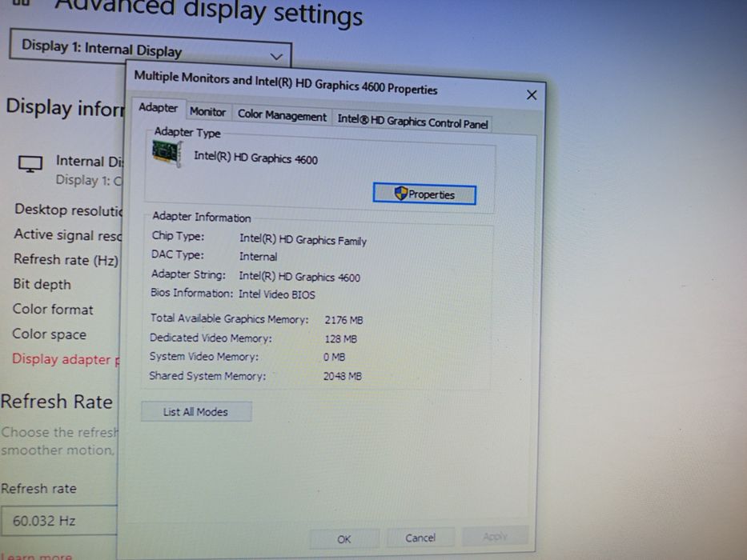Expand the 60.032 Hz refresh rate dropdown
Image resolution: width=747 pixels, height=560 pixels.
[x=58, y=521]
